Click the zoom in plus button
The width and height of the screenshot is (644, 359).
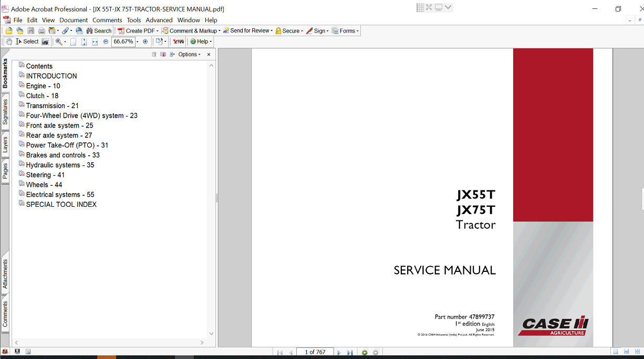point(146,41)
